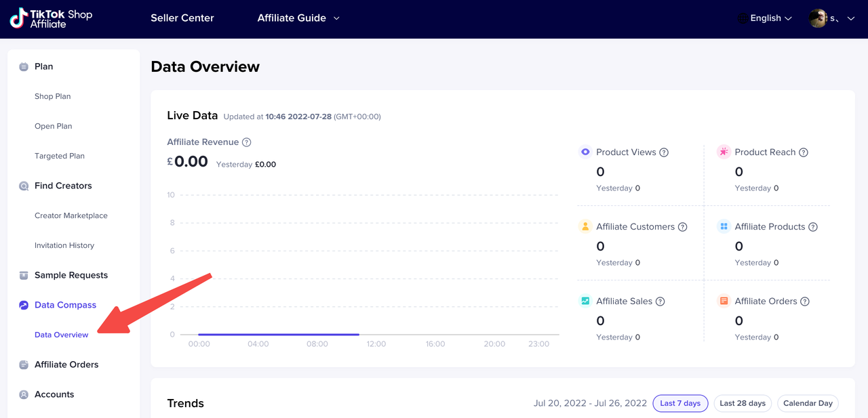Click the Affiliate Revenue question mark icon

click(x=247, y=142)
